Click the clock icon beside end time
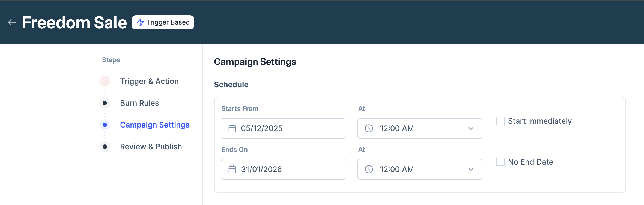This screenshot has height=205, width=644. [x=369, y=169]
